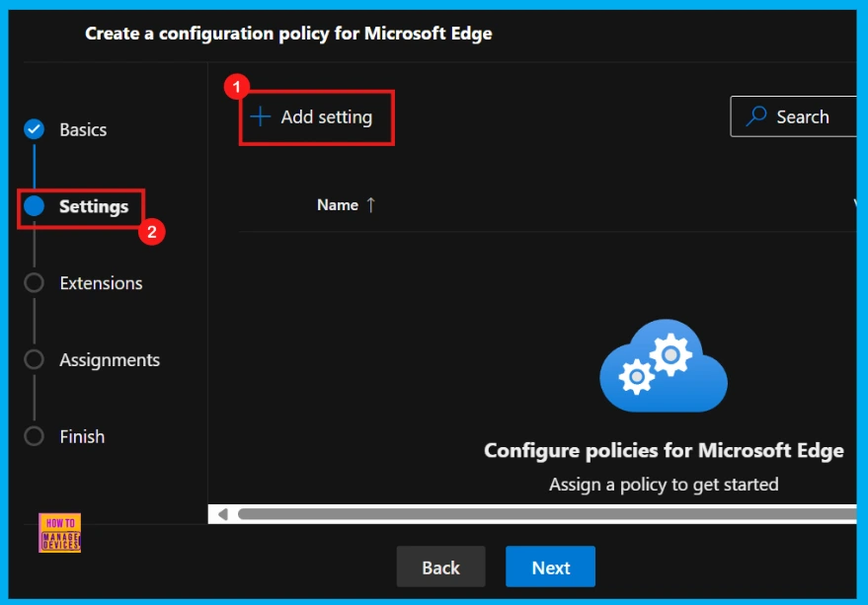Image resolution: width=868 pixels, height=605 pixels.
Task: Click the empty circle beside Extensions
Action: click(35, 282)
